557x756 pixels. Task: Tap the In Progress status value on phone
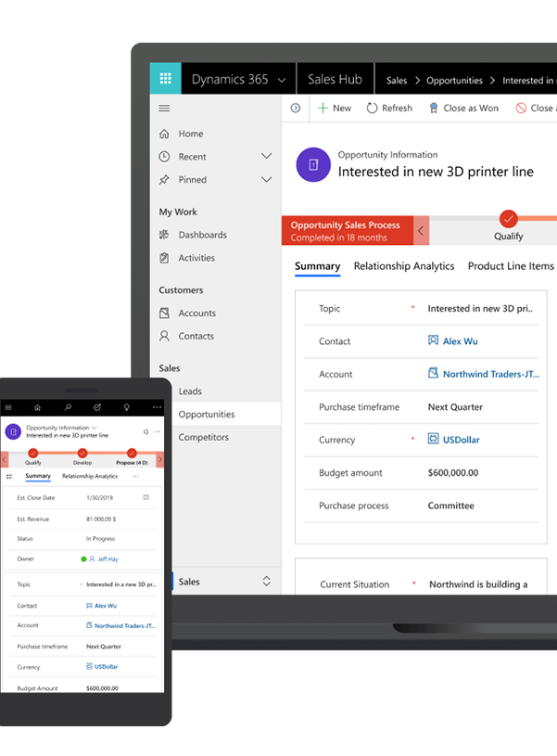click(x=100, y=539)
